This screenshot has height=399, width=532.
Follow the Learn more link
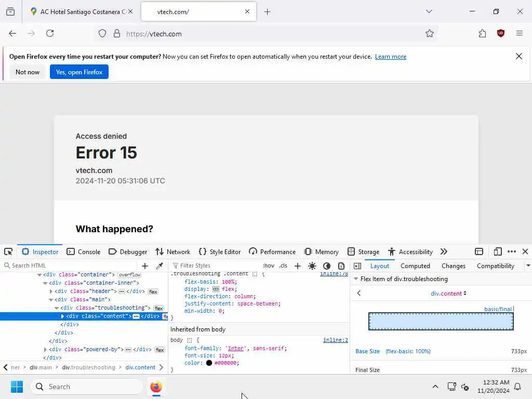(x=391, y=57)
